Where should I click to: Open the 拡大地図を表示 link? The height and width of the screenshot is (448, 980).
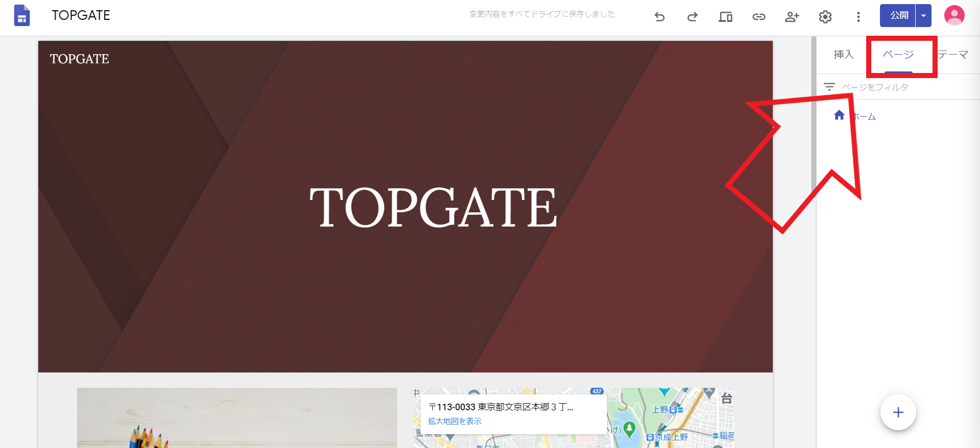point(454,421)
